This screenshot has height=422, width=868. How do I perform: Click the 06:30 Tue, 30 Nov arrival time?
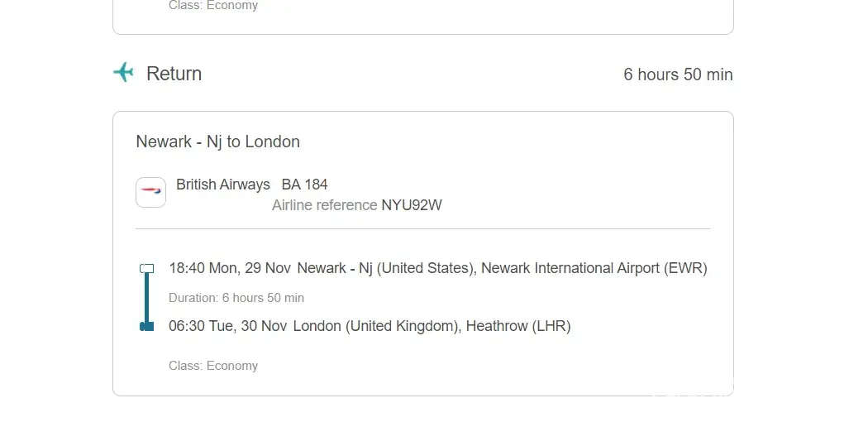[228, 326]
